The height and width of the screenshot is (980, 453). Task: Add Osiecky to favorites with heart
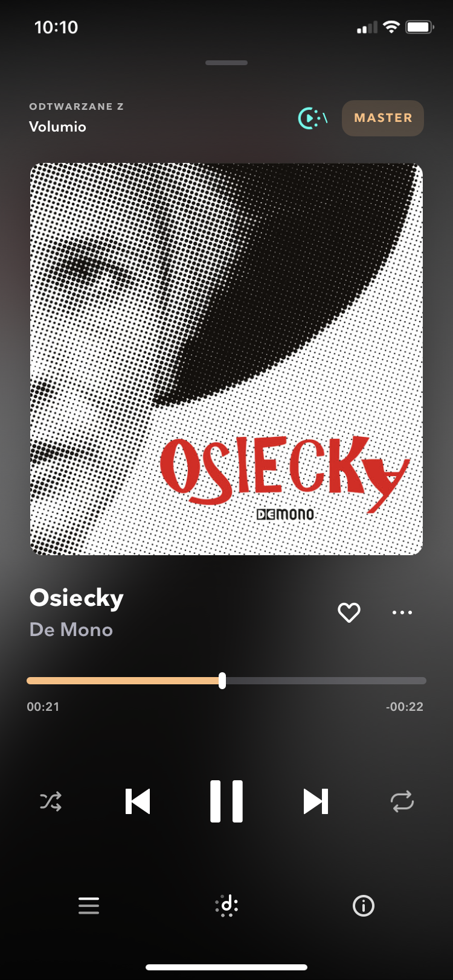349,612
